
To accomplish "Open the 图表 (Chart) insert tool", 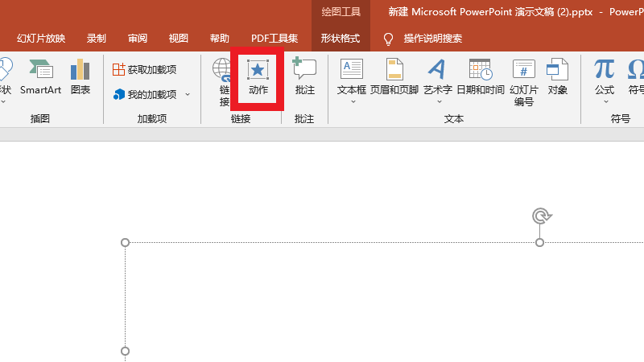I will pyautogui.click(x=80, y=77).
